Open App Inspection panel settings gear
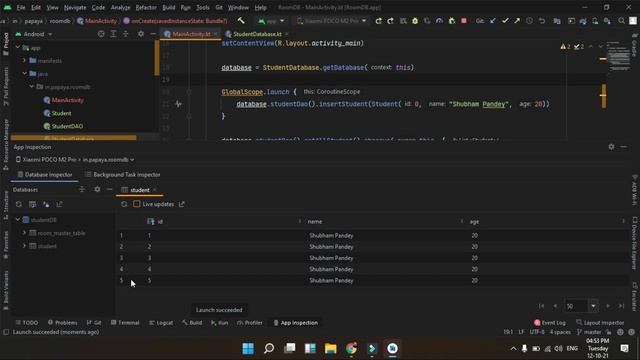Viewport: 640px width, 360px height. (611, 147)
